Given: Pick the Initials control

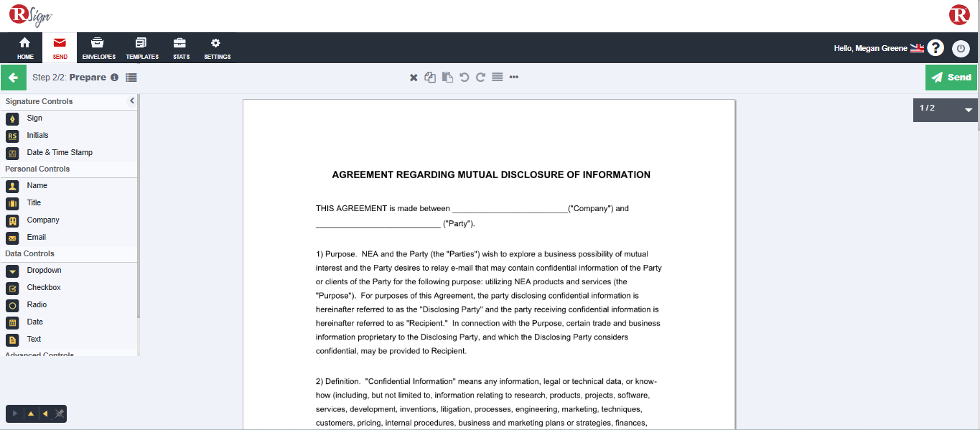Looking at the screenshot, I should coord(37,136).
